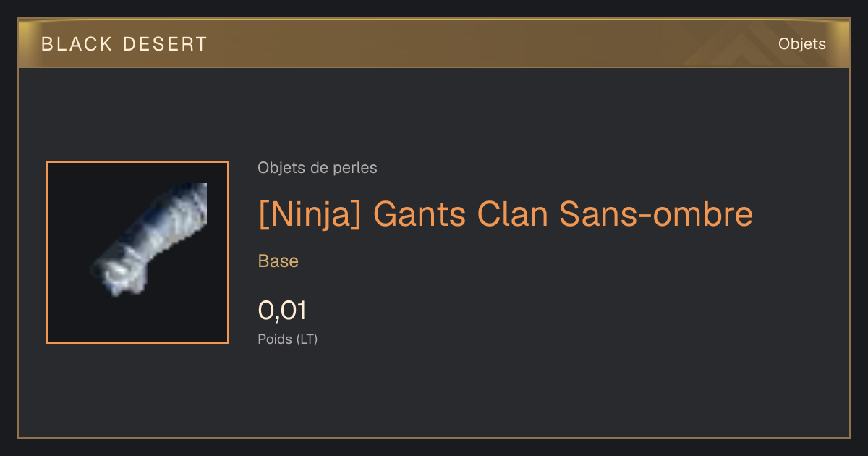Click the Ninja glove item icon

point(150,239)
